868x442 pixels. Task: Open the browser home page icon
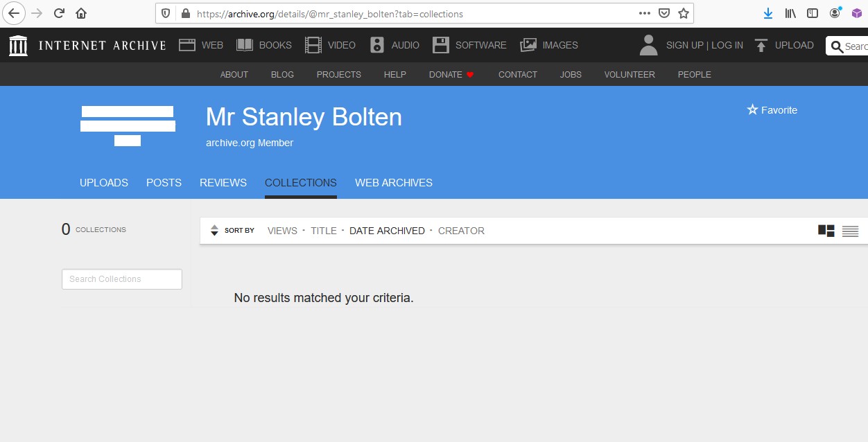coord(81,13)
